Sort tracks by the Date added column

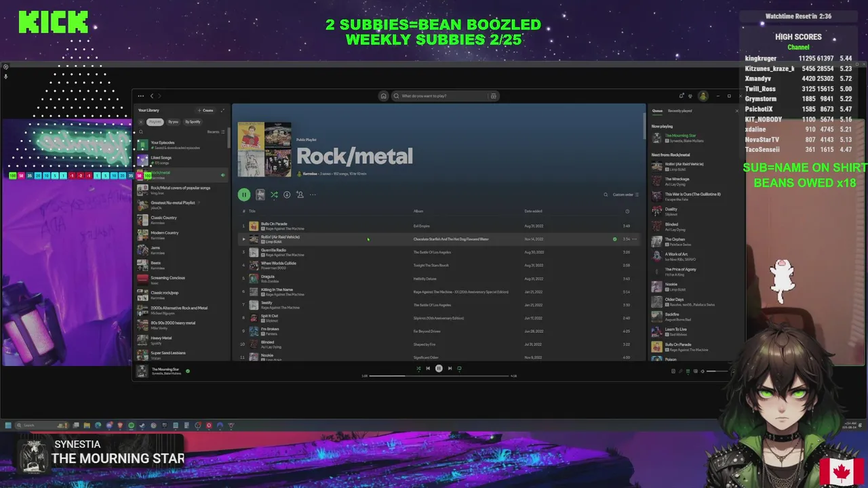click(533, 211)
